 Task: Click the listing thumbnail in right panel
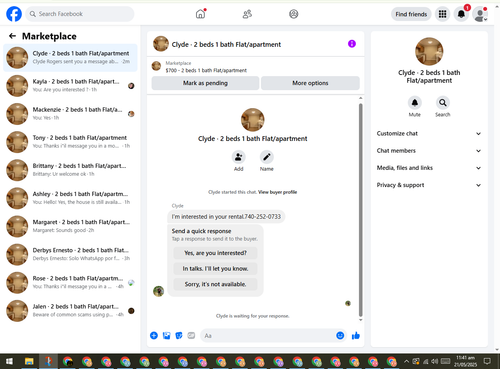(429, 51)
